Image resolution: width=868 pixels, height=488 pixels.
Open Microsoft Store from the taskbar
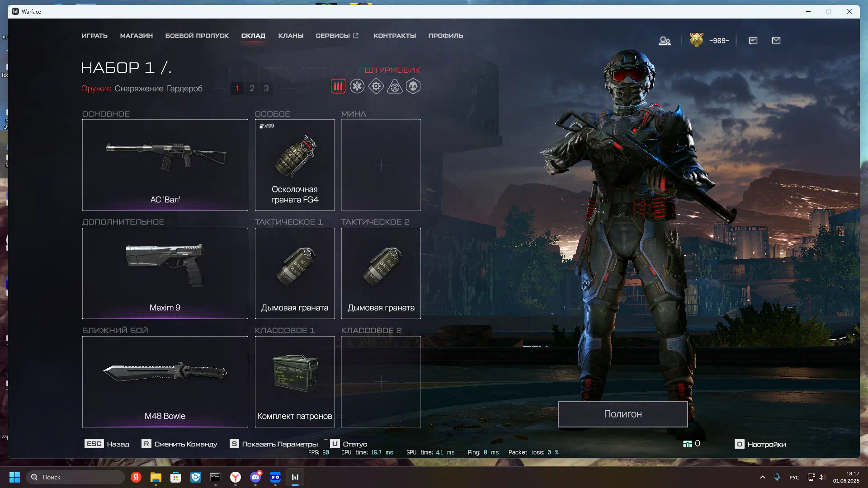(x=176, y=477)
